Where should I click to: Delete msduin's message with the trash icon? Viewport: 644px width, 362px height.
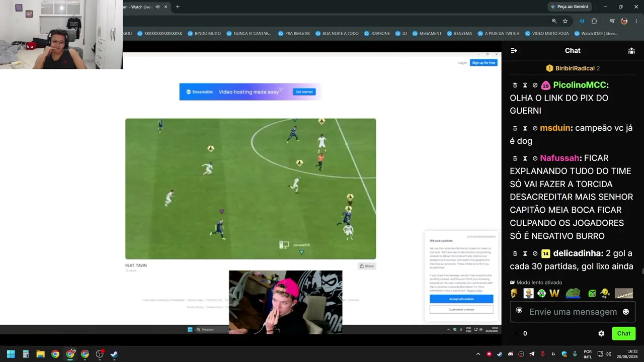pos(515,128)
